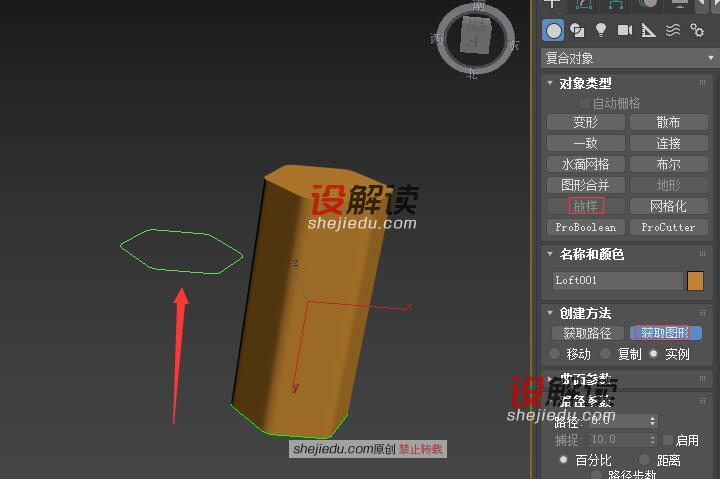Click the 网格化 button

668,206
